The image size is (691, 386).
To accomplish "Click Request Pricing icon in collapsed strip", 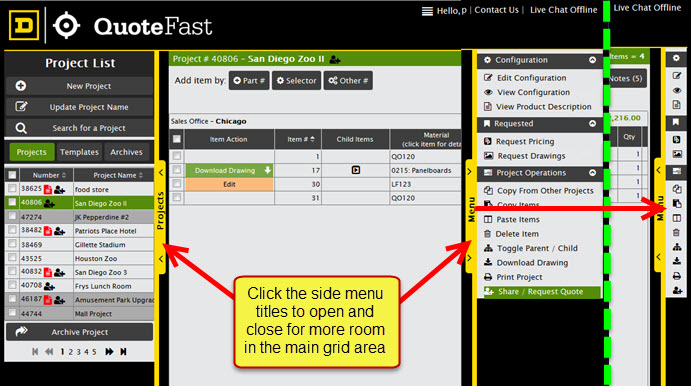I will coord(676,140).
